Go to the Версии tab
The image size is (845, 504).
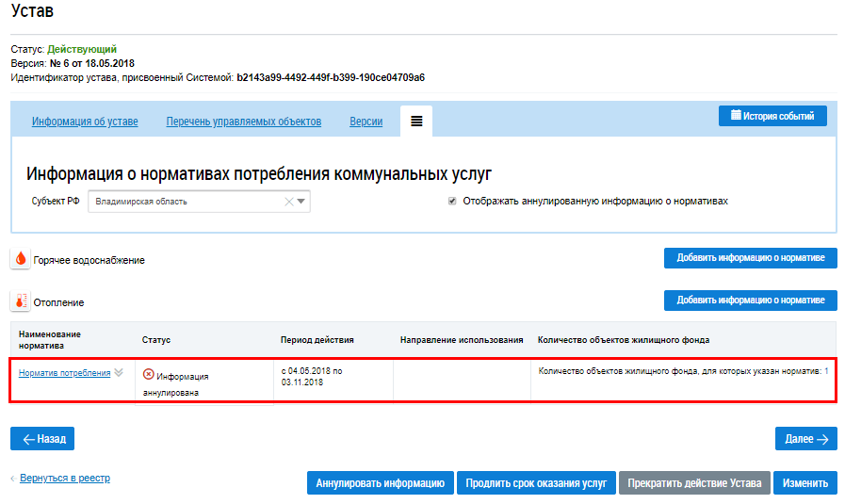tap(366, 122)
